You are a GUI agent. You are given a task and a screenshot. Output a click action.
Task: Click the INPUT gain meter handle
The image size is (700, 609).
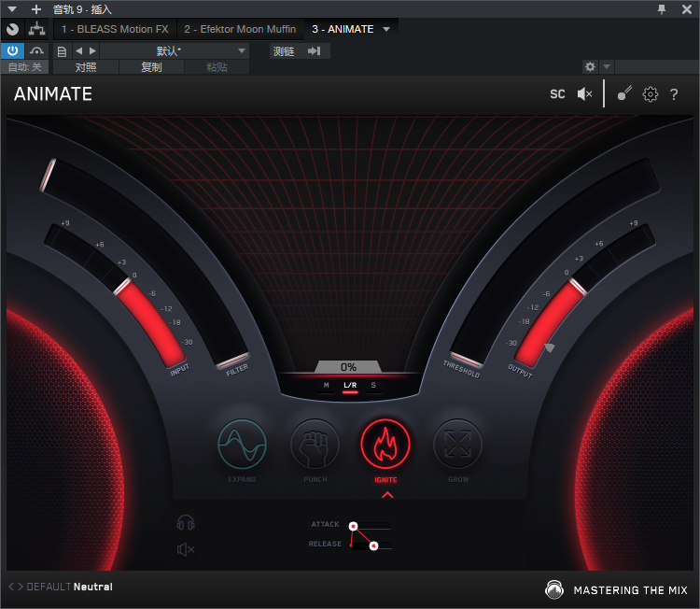(122, 287)
